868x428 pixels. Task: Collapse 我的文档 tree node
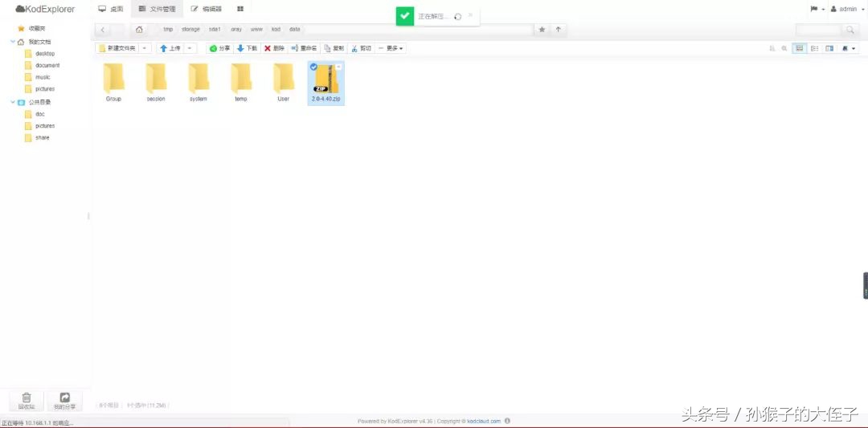(x=13, y=42)
